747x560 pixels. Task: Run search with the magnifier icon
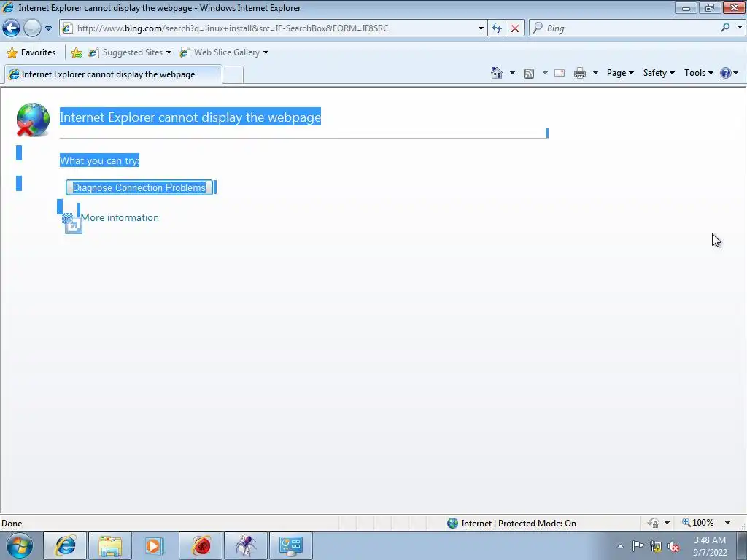(x=725, y=28)
